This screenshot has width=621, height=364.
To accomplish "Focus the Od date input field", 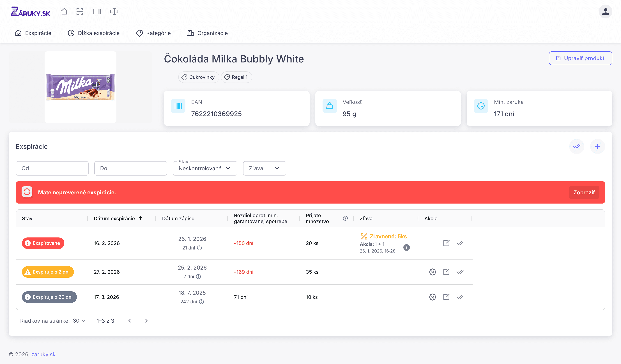I will [x=52, y=168].
